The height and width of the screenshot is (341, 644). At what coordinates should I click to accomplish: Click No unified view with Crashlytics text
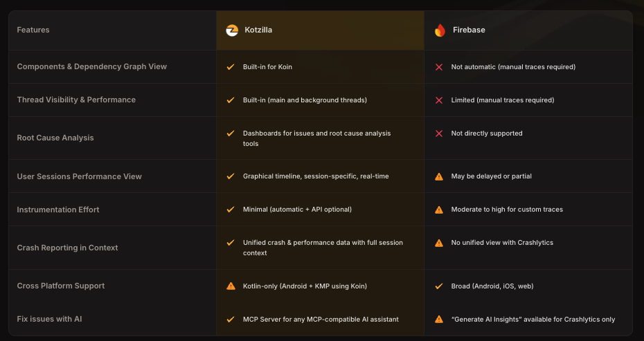502,243
